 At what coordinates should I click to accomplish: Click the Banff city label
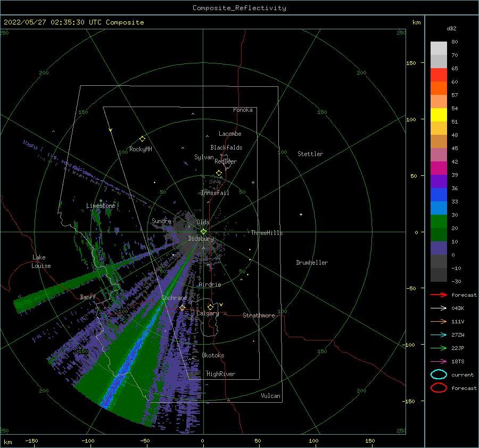[x=88, y=297]
